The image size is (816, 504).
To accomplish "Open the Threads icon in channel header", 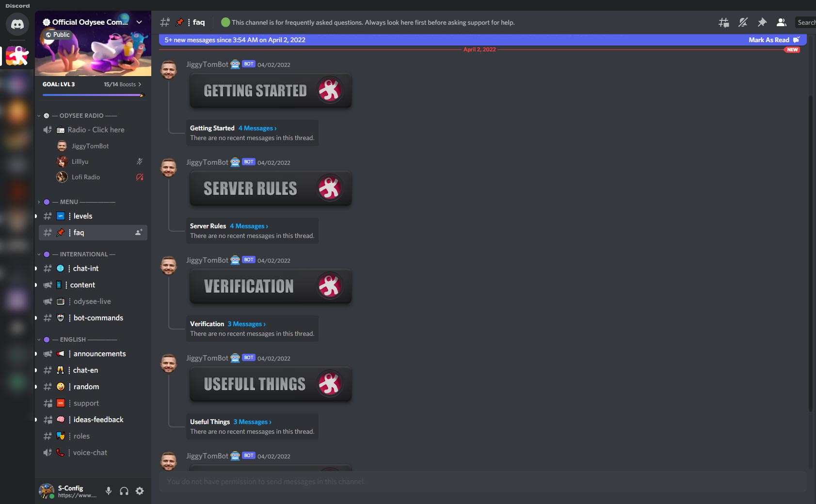I will [723, 22].
